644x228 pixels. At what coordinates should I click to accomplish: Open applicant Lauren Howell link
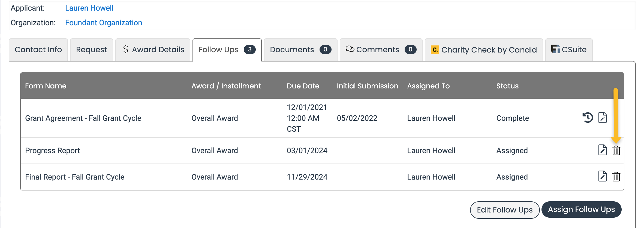[89, 8]
